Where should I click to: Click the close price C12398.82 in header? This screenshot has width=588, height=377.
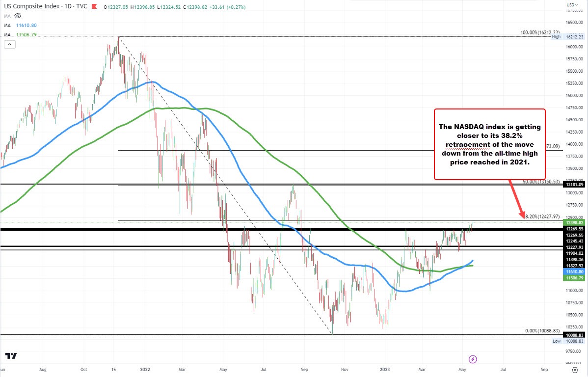[195, 7]
